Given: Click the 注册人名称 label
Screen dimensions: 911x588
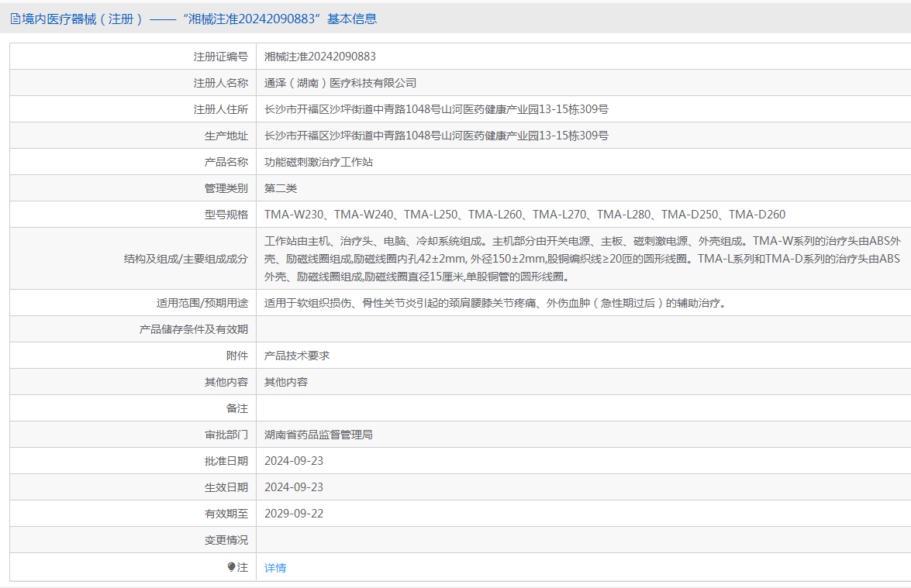Looking at the screenshot, I should pyautogui.click(x=221, y=83).
